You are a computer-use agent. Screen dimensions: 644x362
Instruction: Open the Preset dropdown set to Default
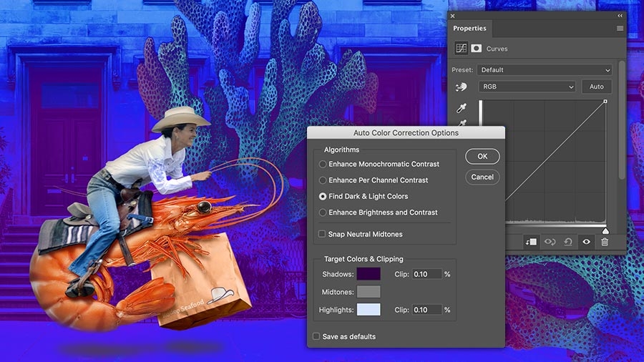coord(545,70)
